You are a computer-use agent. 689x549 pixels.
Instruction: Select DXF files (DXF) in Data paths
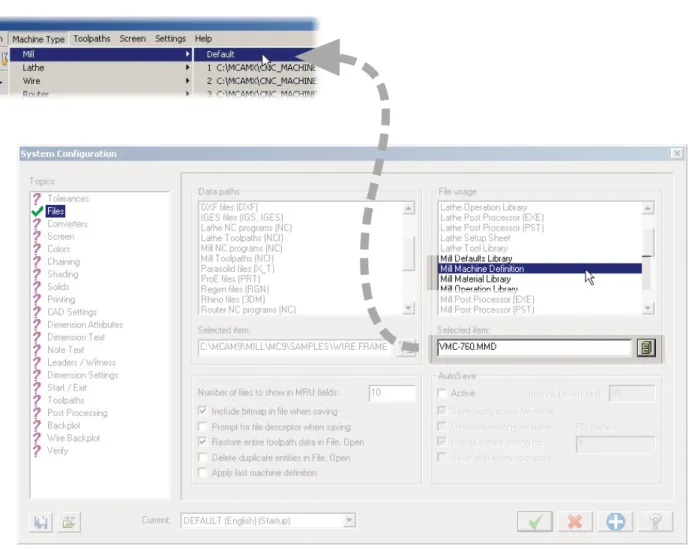301,207
